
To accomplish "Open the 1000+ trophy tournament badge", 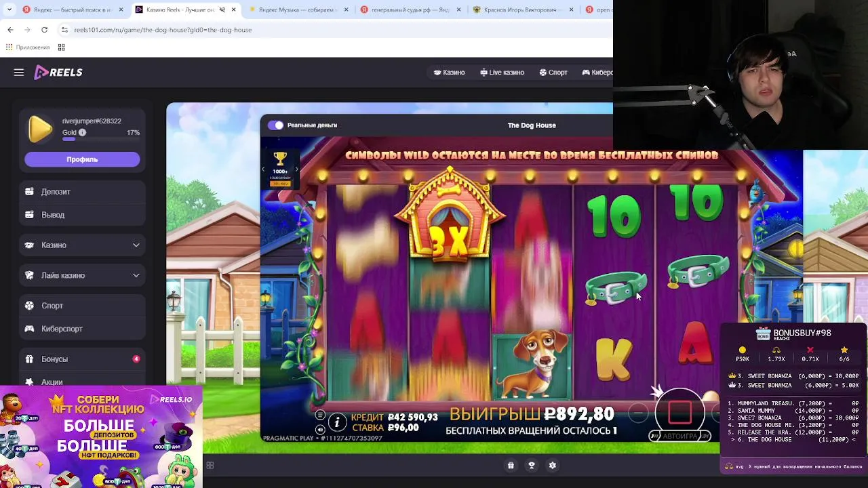I will pyautogui.click(x=280, y=169).
